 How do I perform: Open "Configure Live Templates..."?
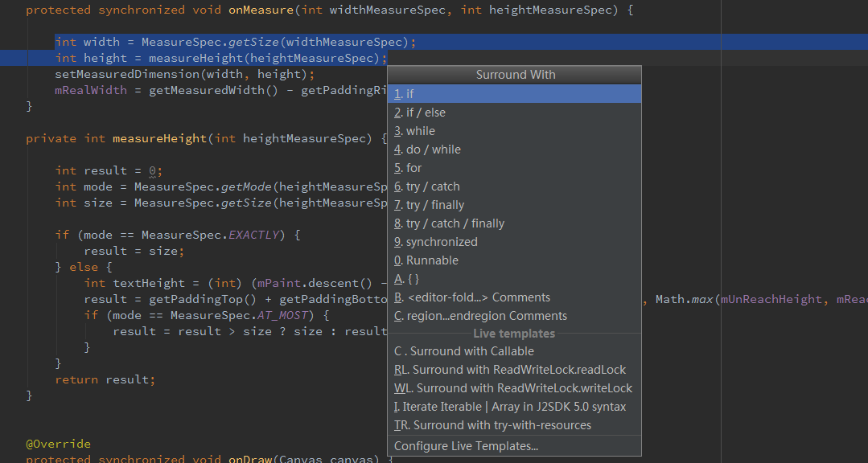(466, 446)
